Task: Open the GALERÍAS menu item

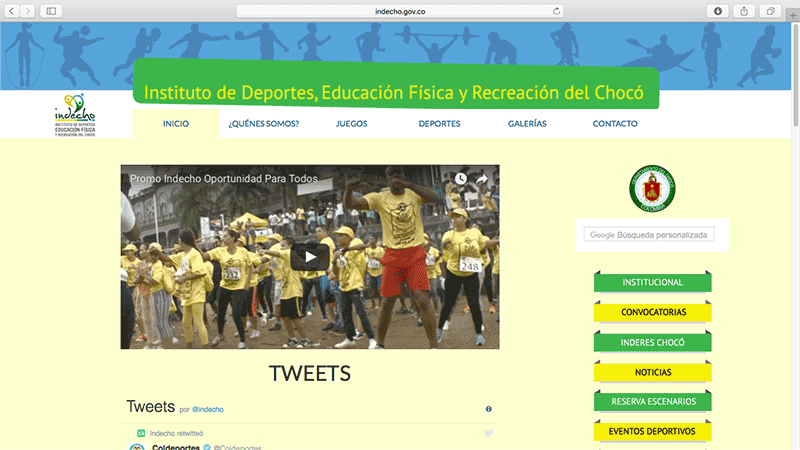Action: click(527, 123)
